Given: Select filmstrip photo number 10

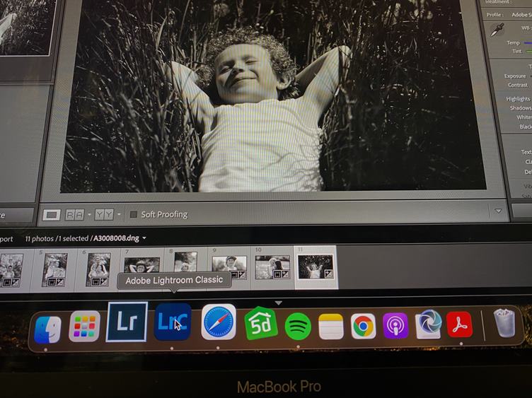Looking at the screenshot, I should pos(272,267).
